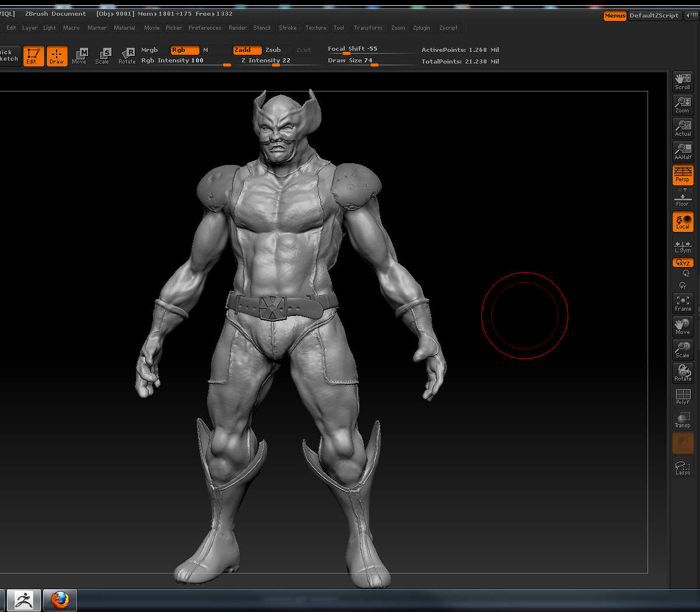
Task: Open the Marker menu
Action: point(97,28)
